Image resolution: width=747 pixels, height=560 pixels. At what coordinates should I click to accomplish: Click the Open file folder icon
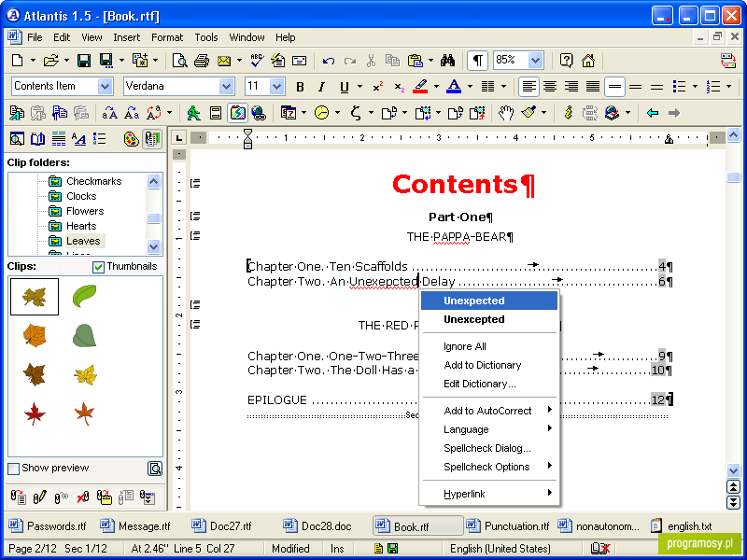pos(50,61)
